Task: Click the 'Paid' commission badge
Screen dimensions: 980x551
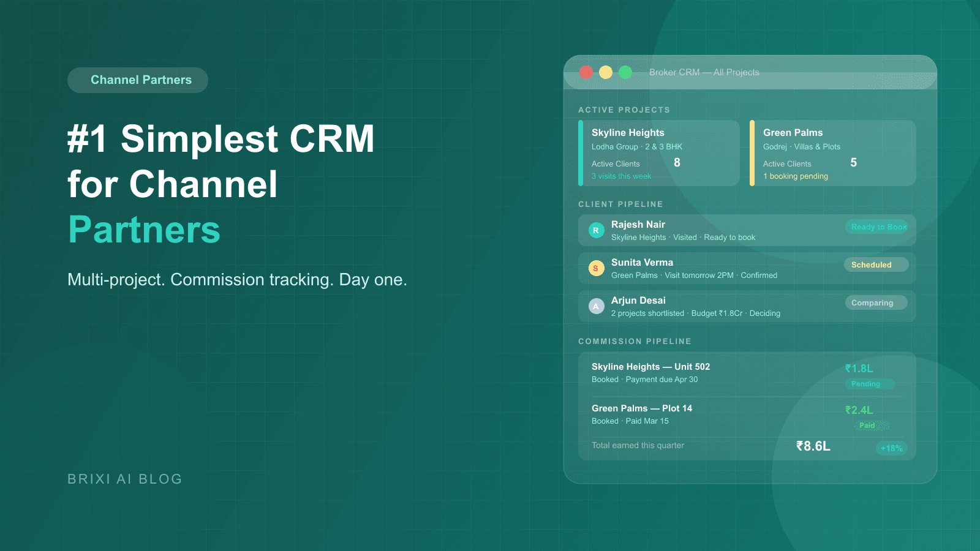Action: [x=872, y=425]
